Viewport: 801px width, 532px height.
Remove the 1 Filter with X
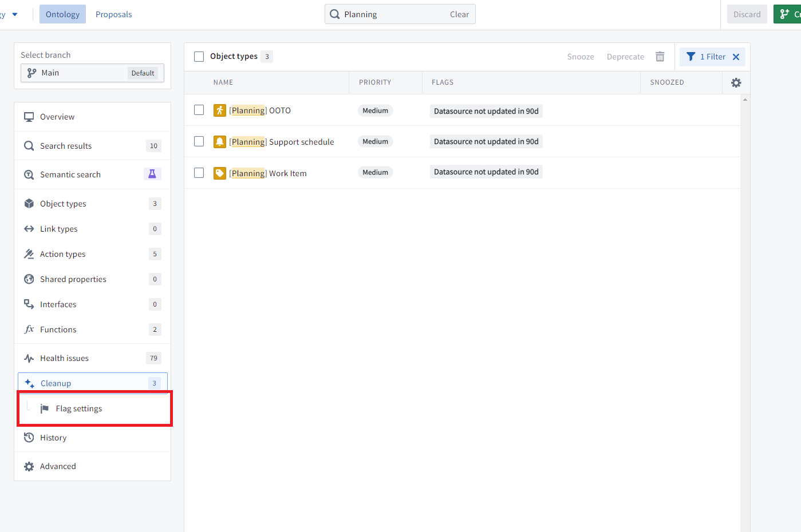pos(736,57)
